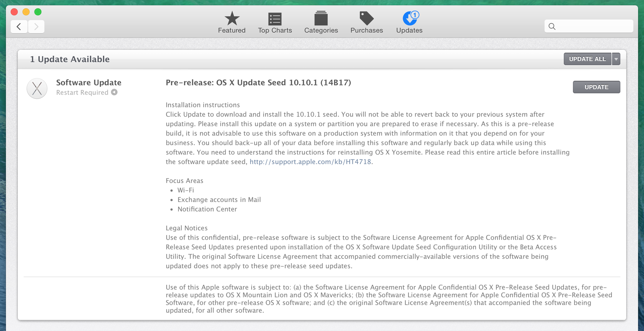Click the Wi-Fi focus area item
644x331 pixels.
[x=185, y=190]
